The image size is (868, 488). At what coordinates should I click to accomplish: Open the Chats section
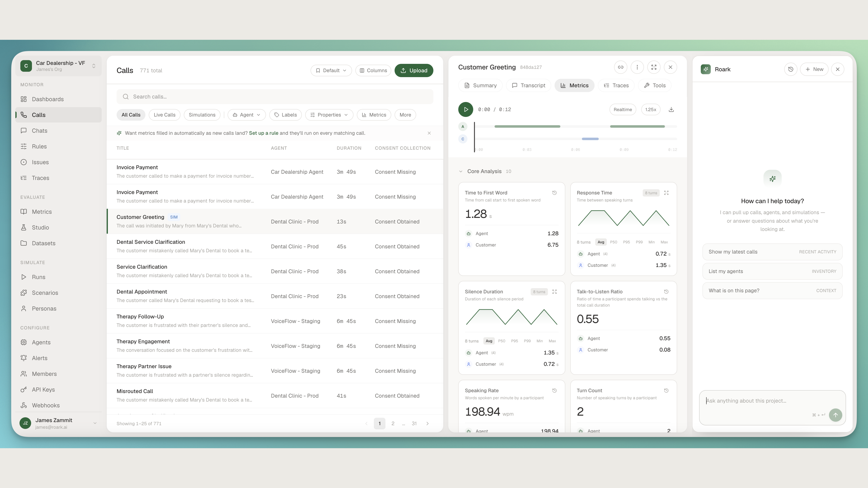coord(58,131)
